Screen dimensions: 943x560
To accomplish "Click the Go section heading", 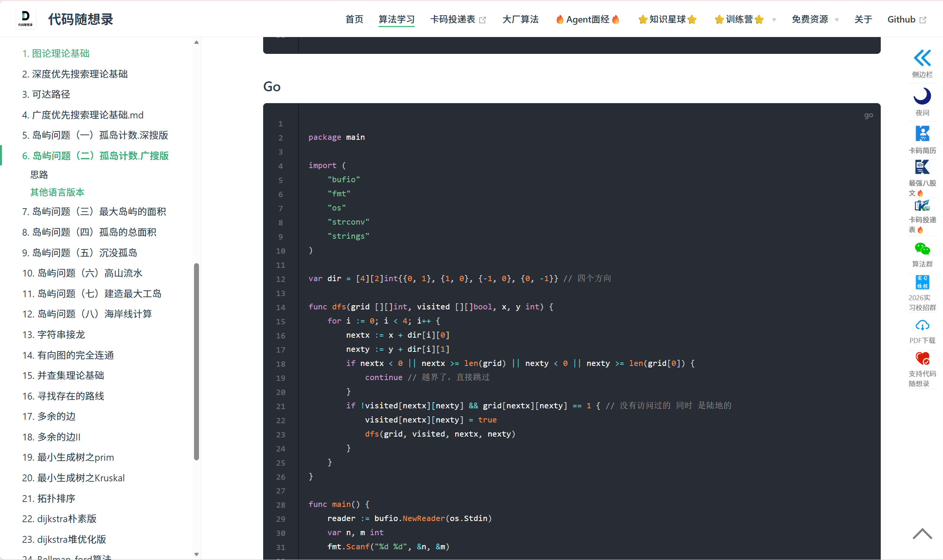I will click(272, 87).
